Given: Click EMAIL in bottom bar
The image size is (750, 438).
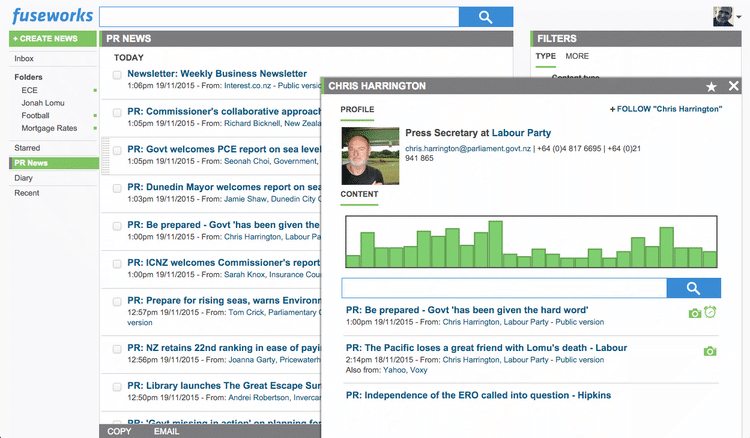Looking at the screenshot, I should coord(166,431).
